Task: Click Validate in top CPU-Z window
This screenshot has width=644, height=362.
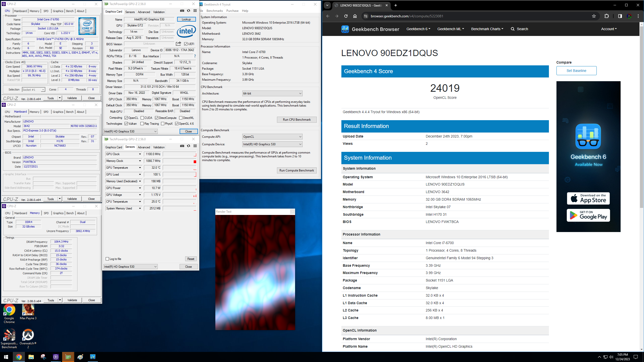Action: click(x=72, y=98)
